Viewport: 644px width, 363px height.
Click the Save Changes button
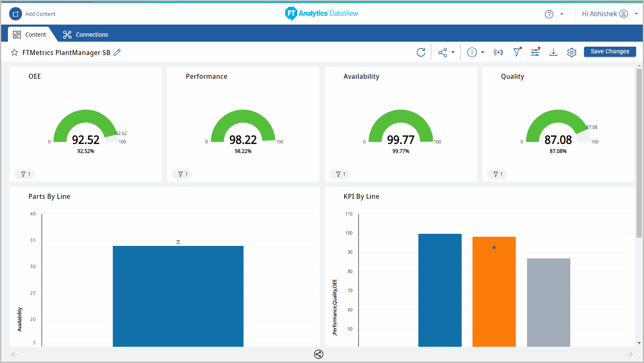(609, 51)
